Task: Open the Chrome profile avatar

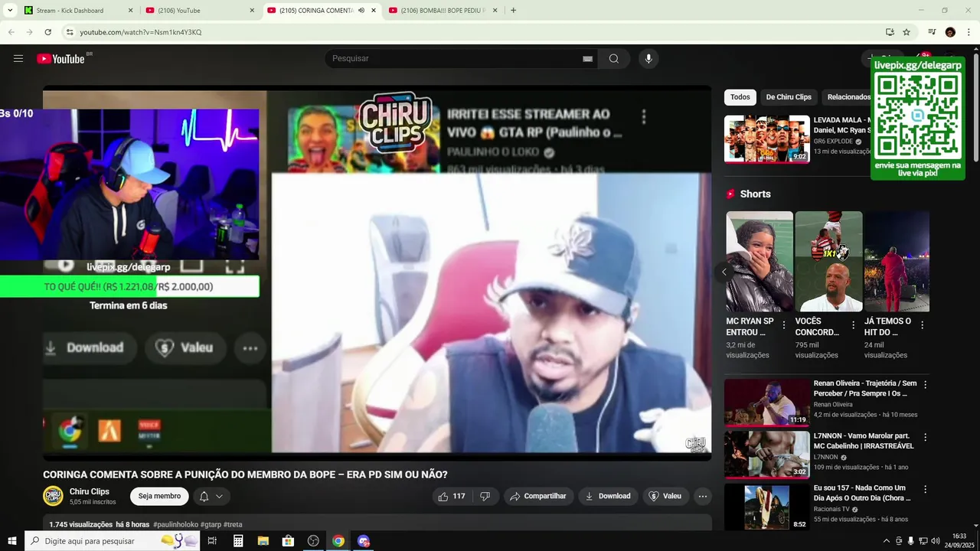Action: pyautogui.click(x=950, y=32)
